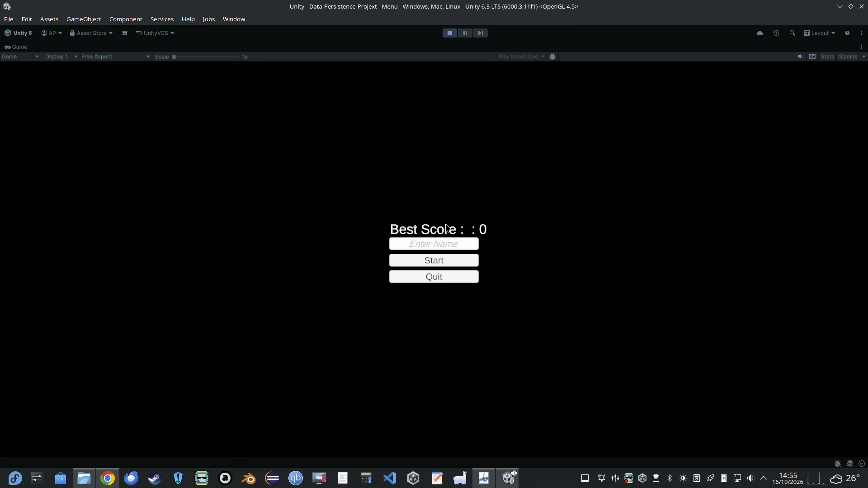Open the Game tab more options menu

click(x=862, y=47)
